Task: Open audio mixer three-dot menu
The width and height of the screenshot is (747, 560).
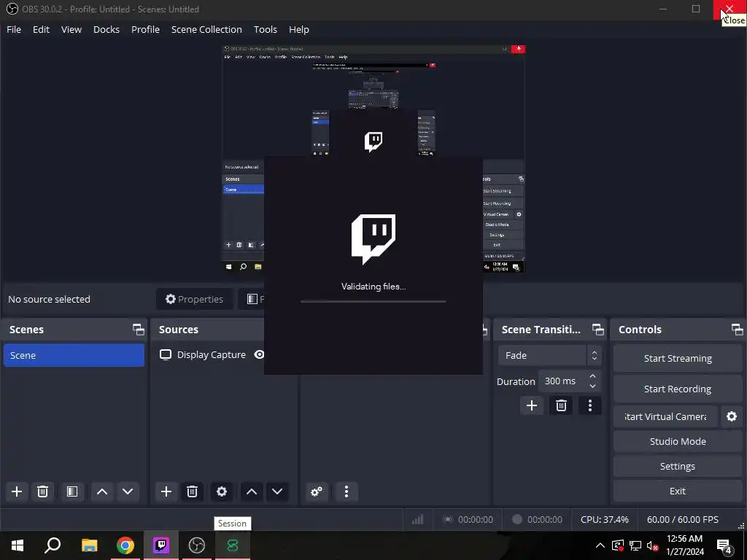Action: [x=347, y=491]
